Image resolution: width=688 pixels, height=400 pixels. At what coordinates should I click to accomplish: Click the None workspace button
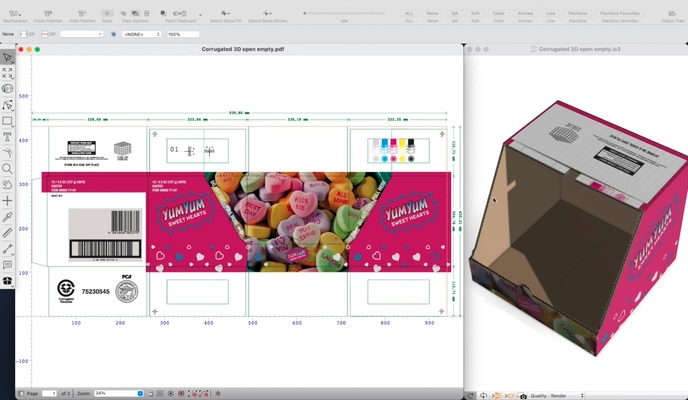432,13
